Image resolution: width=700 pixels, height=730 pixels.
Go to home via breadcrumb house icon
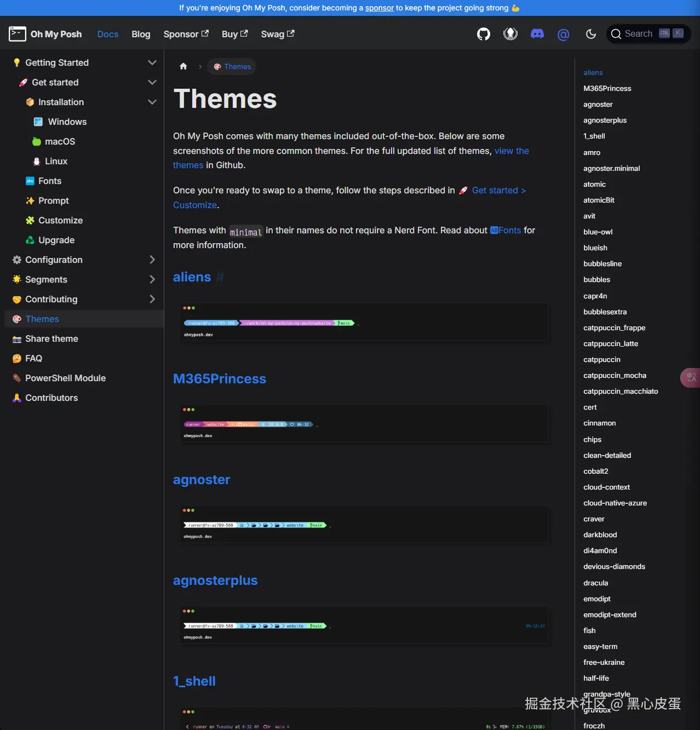tap(183, 66)
